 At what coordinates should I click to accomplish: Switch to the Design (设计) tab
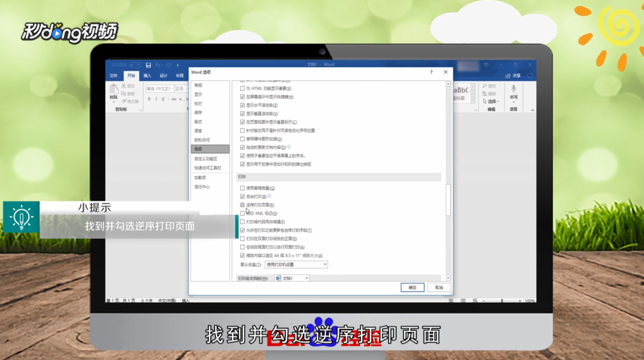point(163,76)
